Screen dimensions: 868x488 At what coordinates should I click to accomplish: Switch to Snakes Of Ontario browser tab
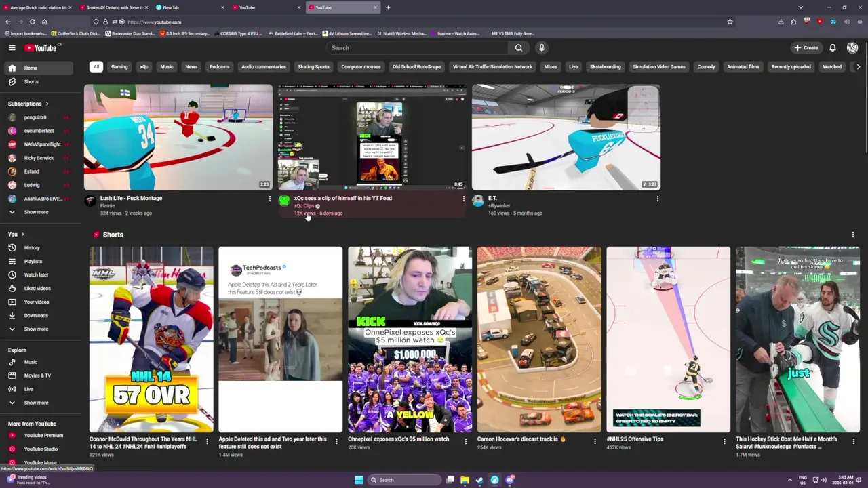pos(113,7)
